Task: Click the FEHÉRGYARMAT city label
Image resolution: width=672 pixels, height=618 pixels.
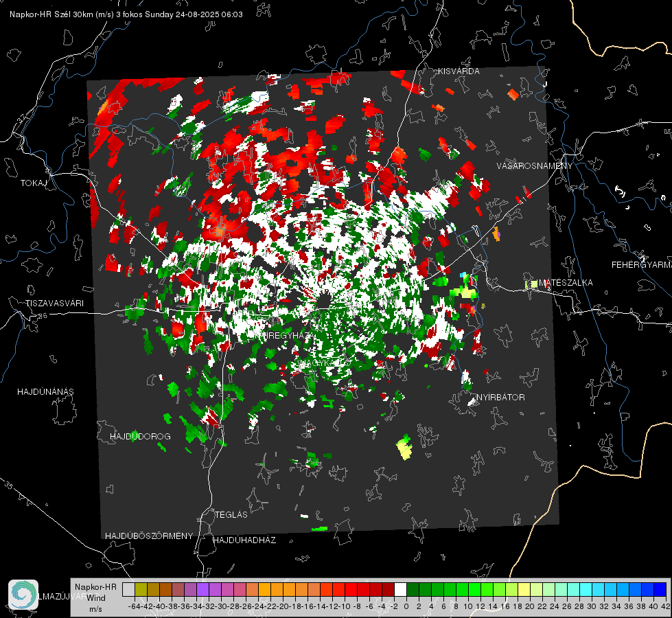Action: pos(641,265)
